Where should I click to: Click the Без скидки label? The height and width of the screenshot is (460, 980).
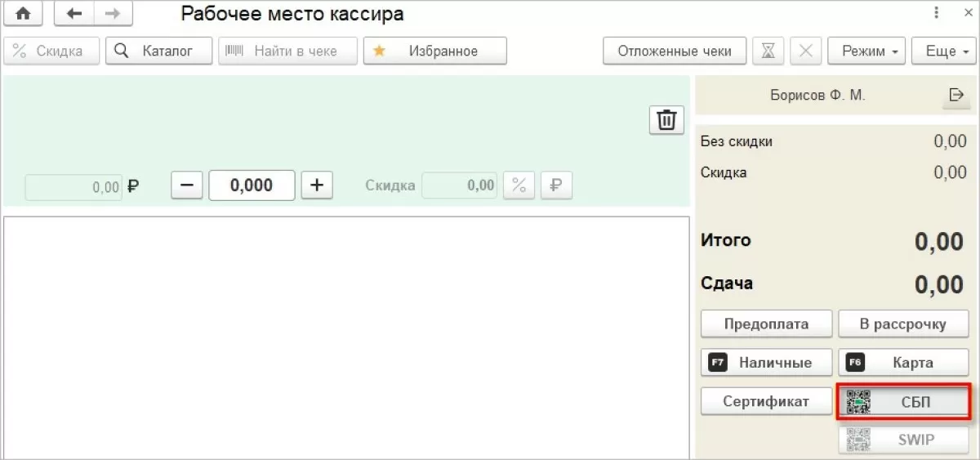pos(737,141)
